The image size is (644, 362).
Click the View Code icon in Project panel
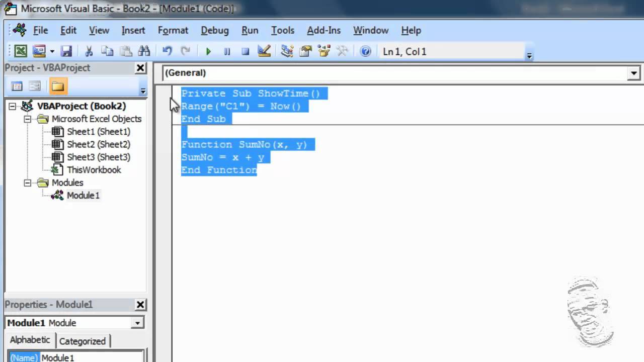coord(17,86)
